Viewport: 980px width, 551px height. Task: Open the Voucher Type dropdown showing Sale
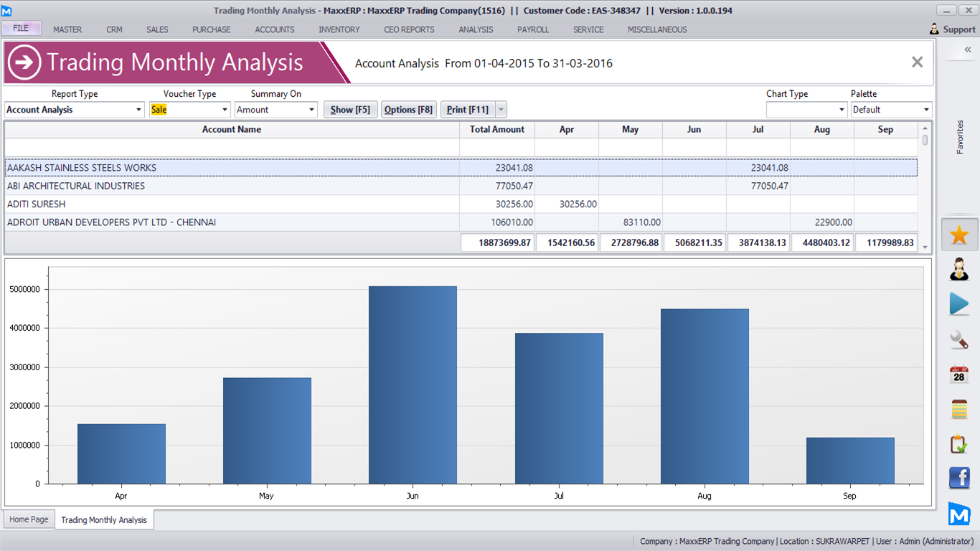click(225, 110)
